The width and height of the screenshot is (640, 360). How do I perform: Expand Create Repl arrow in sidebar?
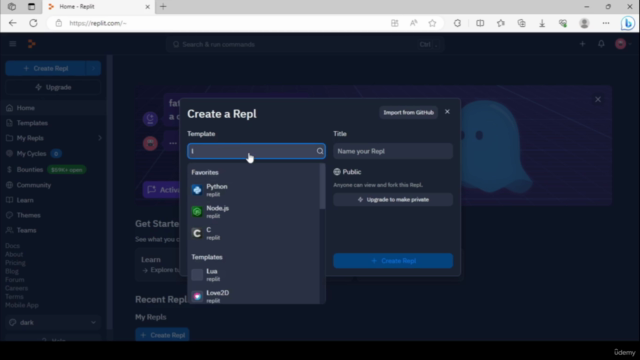93,69
